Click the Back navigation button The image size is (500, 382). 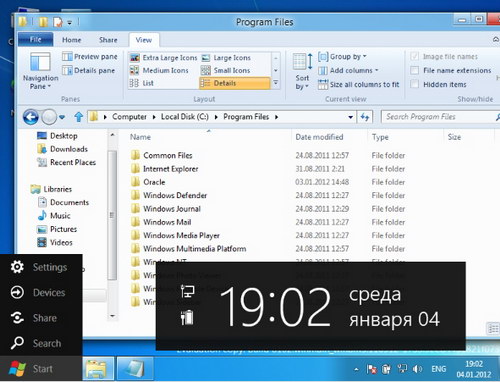(x=31, y=117)
